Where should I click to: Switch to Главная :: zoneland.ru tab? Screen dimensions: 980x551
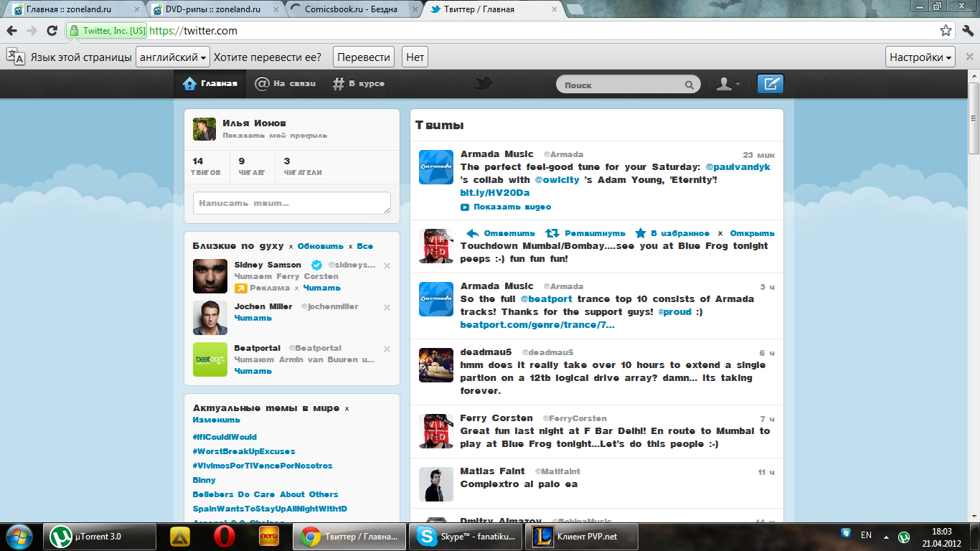[x=75, y=9]
